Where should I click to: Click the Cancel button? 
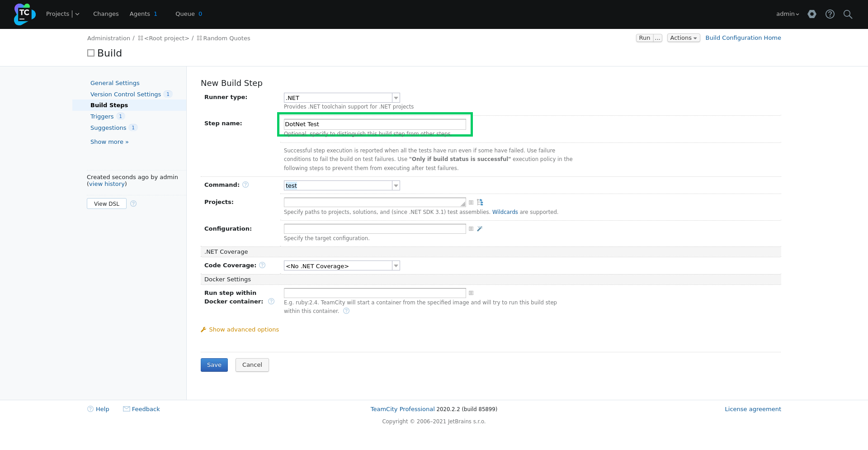252,365
